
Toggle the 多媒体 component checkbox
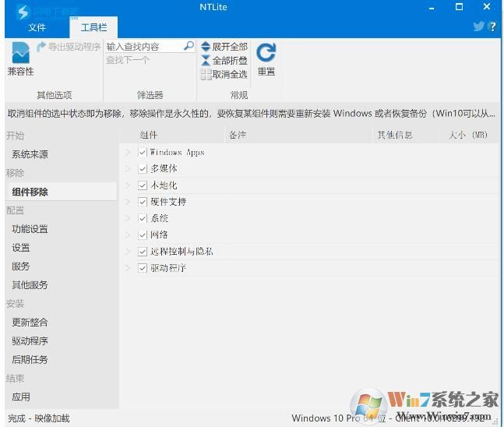[143, 169]
